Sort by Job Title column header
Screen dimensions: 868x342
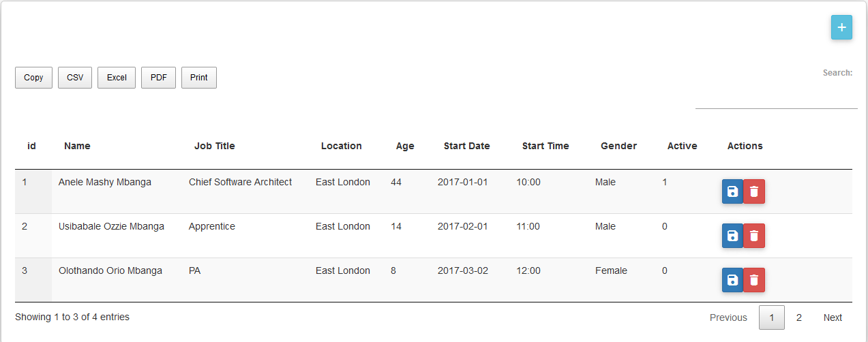point(214,146)
